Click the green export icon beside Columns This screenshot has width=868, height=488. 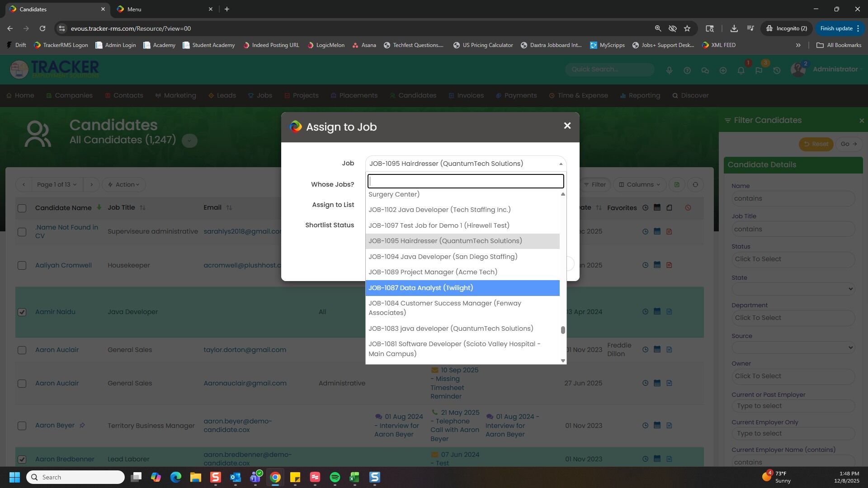677,184
